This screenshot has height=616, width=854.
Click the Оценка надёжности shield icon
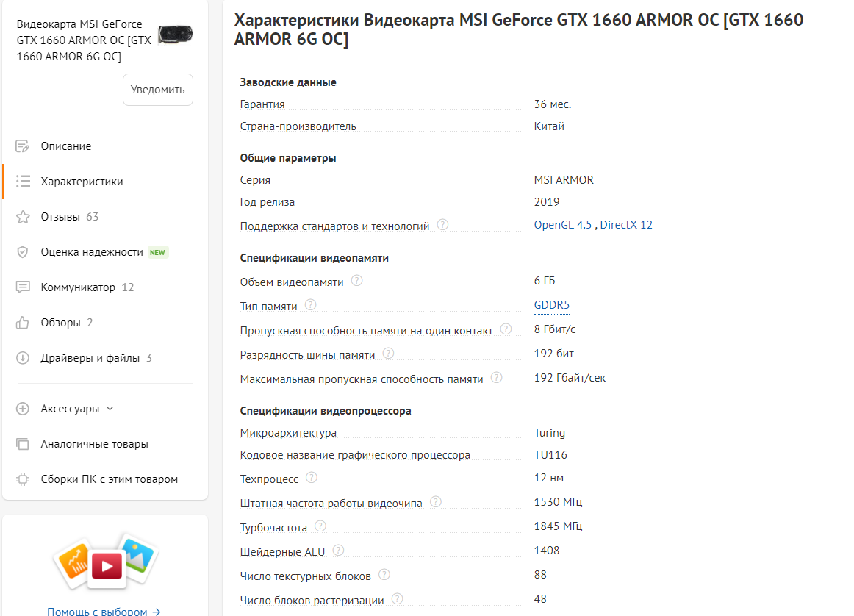(22, 252)
